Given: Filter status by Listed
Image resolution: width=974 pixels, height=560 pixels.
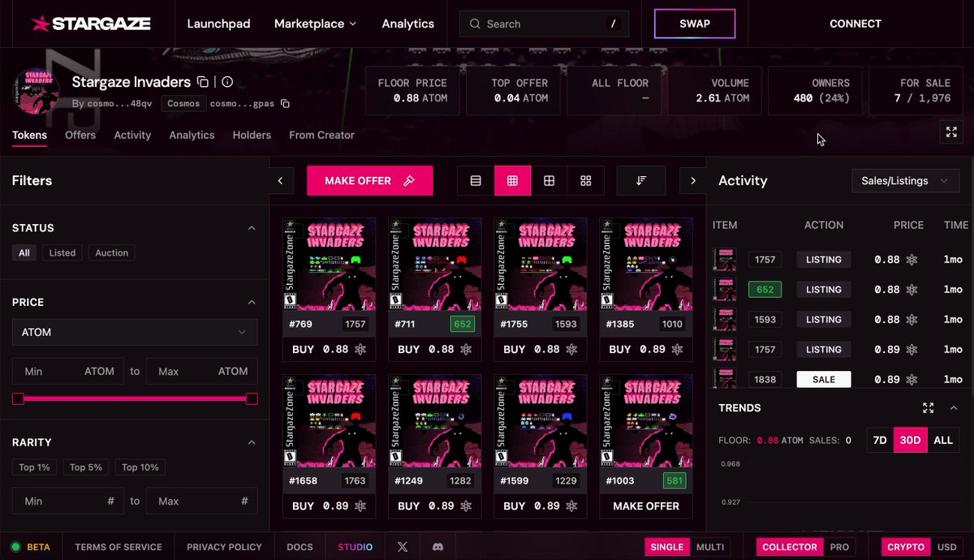Looking at the screenshot, I should (x=62, y=253).
